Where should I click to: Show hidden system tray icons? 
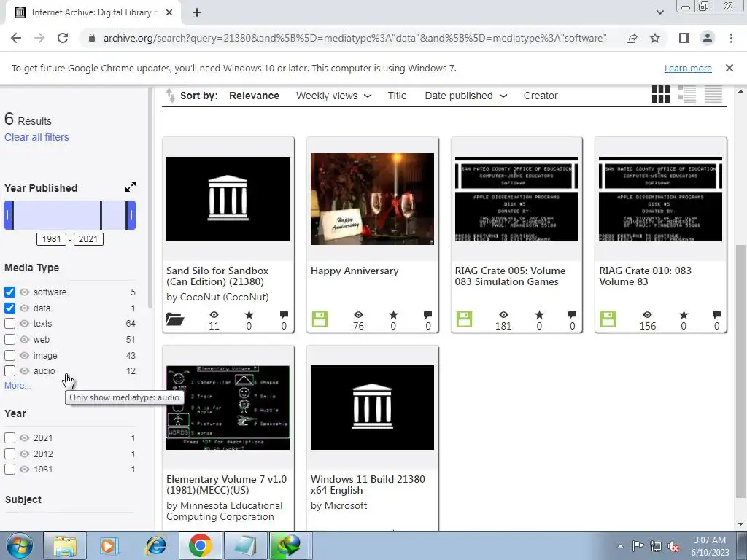pyautogui.click(x=620, y=546)
